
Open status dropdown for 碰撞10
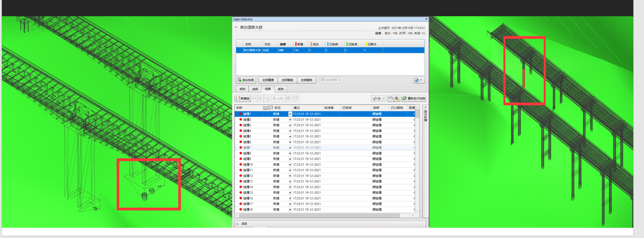coord(290,165)
